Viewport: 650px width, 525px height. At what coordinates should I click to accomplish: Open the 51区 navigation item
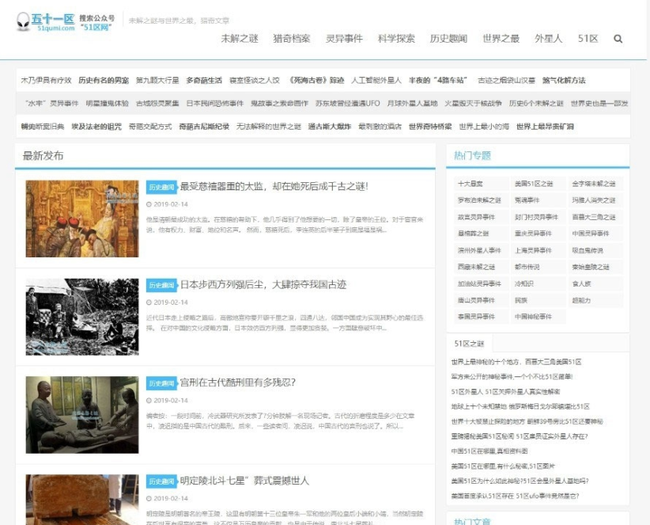[588, 39]
